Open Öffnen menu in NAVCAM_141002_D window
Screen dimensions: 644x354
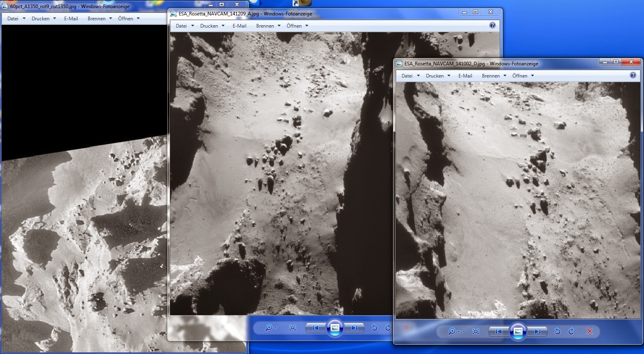[523, 76]
